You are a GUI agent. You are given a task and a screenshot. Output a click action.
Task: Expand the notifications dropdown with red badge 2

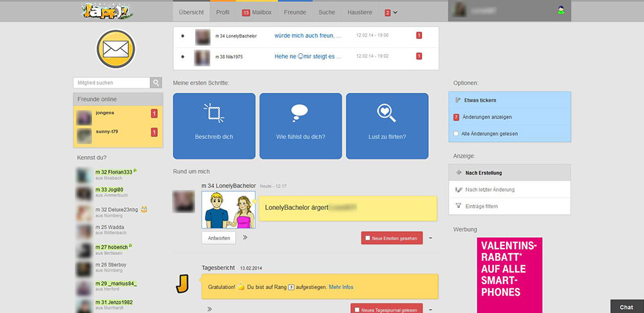click(391, 12)
